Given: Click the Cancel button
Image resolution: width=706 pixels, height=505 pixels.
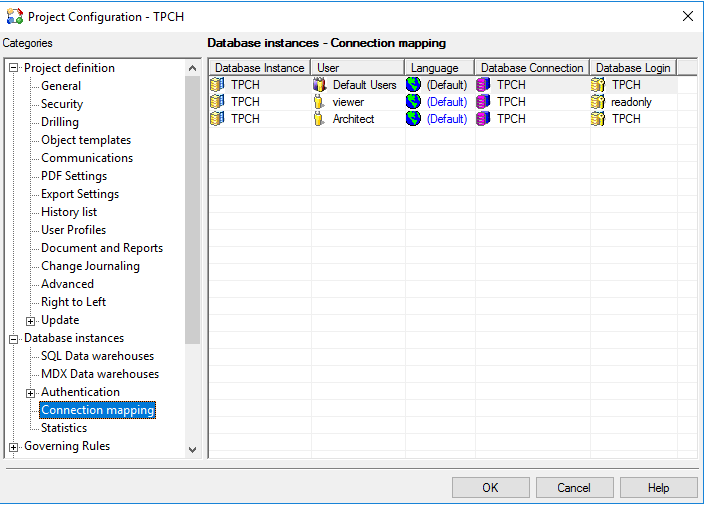Looking at the screenshot, I should [574, 488].
